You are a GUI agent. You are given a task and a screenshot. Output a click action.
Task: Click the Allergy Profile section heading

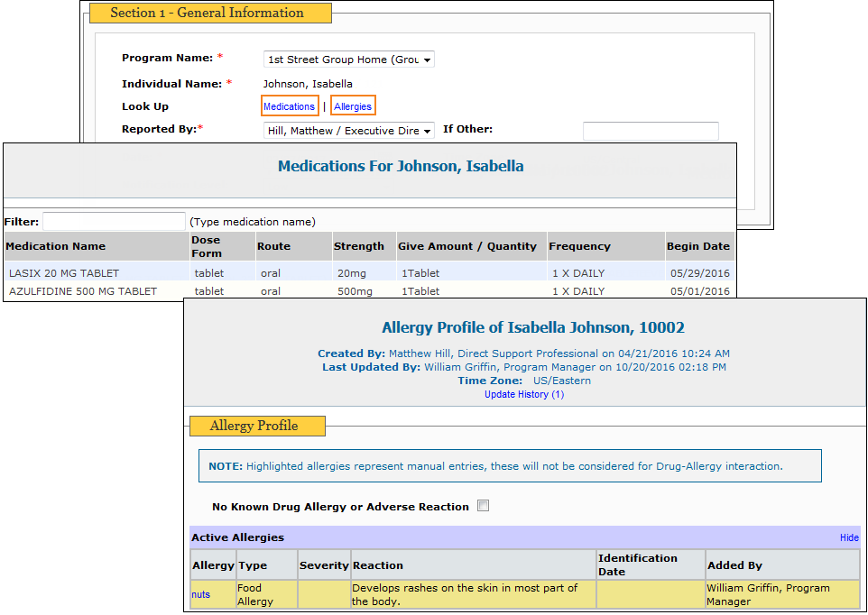click(257, 426)
